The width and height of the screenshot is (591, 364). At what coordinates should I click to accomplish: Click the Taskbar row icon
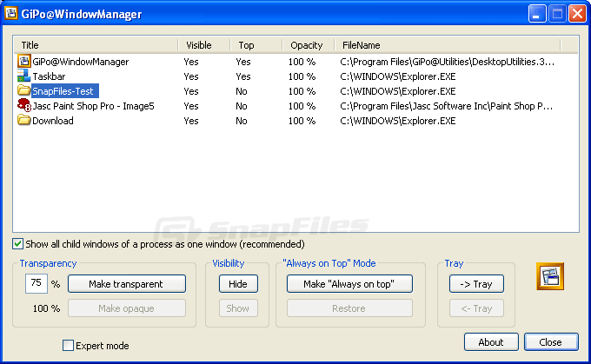coord(23,76)
